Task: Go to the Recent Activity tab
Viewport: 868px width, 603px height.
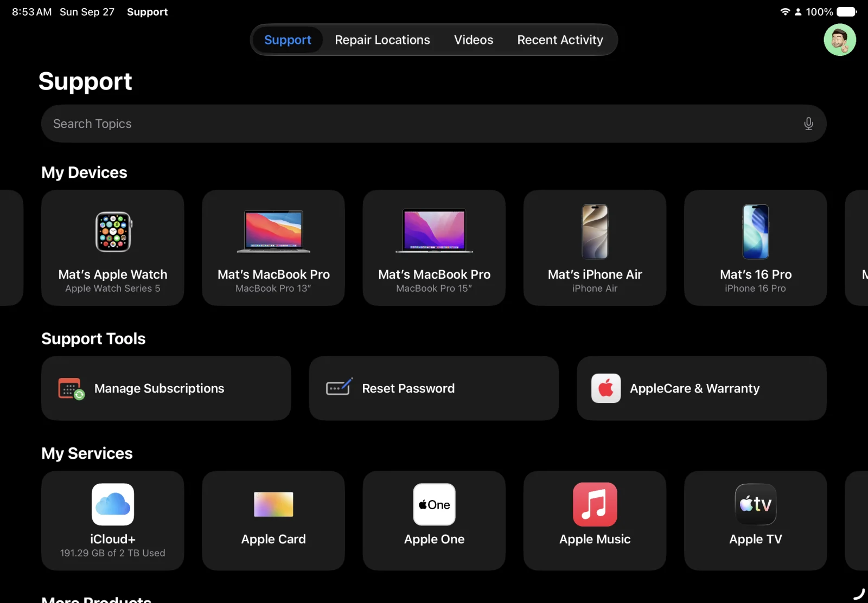Action: 560,40
